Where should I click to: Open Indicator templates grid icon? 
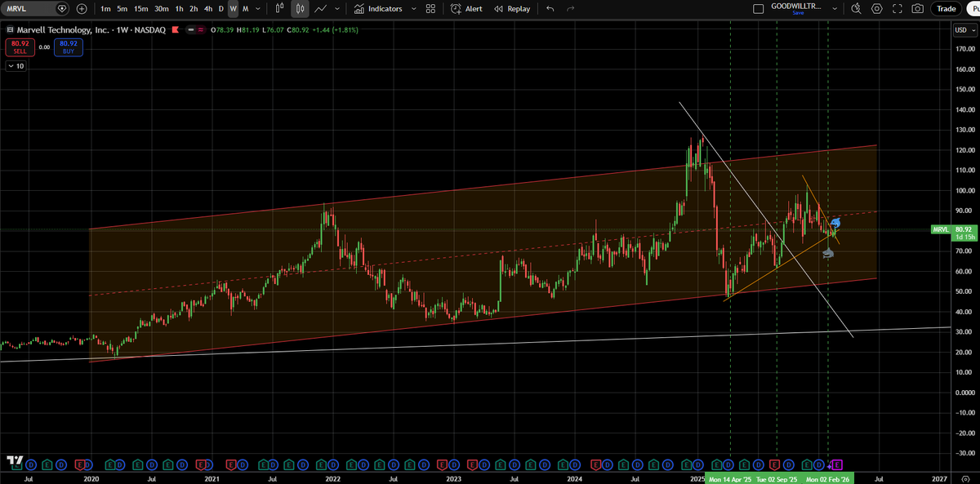tap(430, 9)
